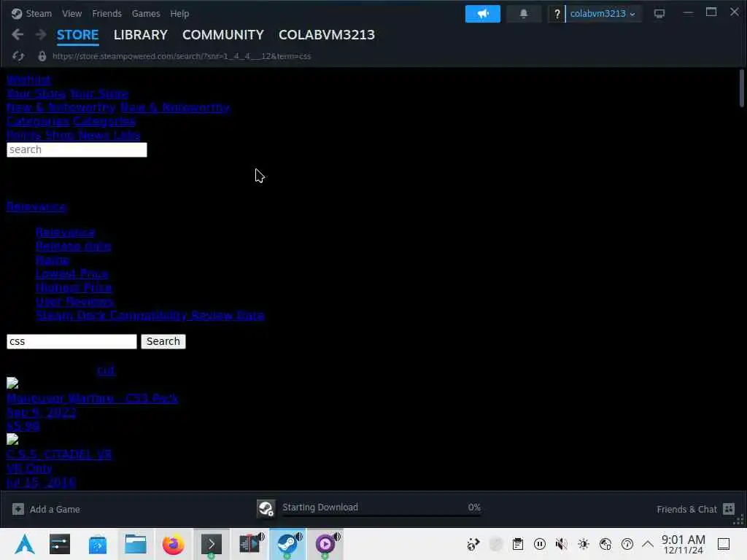The image size is (747, 560).
Task: Switch to the LIBRARY tab
Action: pos(141,35)
